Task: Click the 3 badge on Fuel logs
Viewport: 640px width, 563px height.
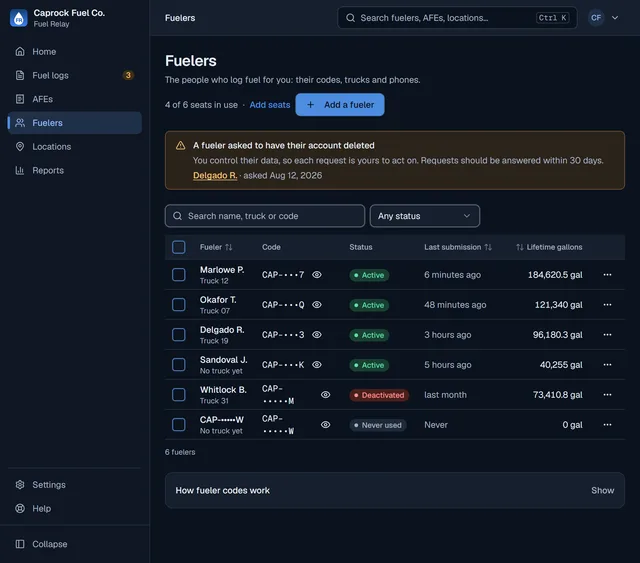Action: point(128,75)
